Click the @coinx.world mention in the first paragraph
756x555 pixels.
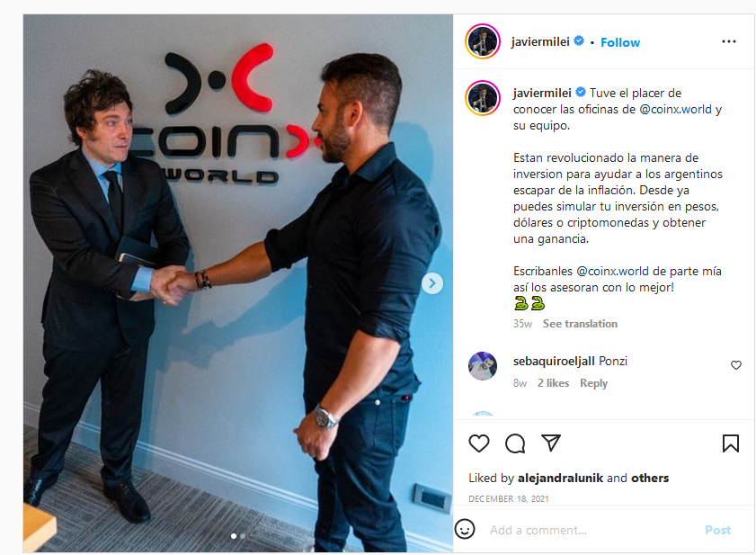coord(675,109)
